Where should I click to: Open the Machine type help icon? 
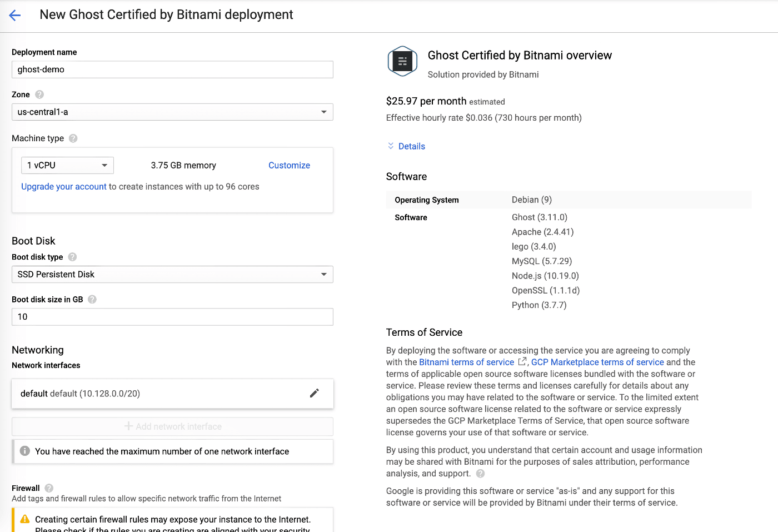pyautogui.click(x=73, y=138)
